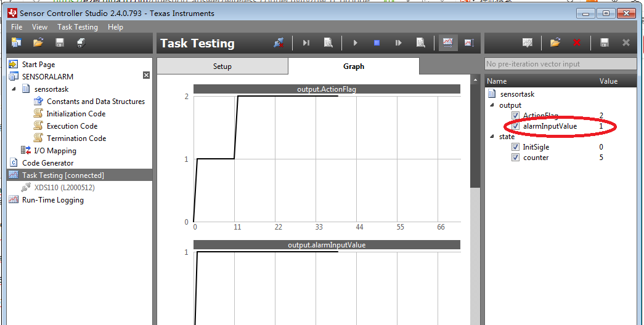Click the grey X icon at far right toolbar

626,42
